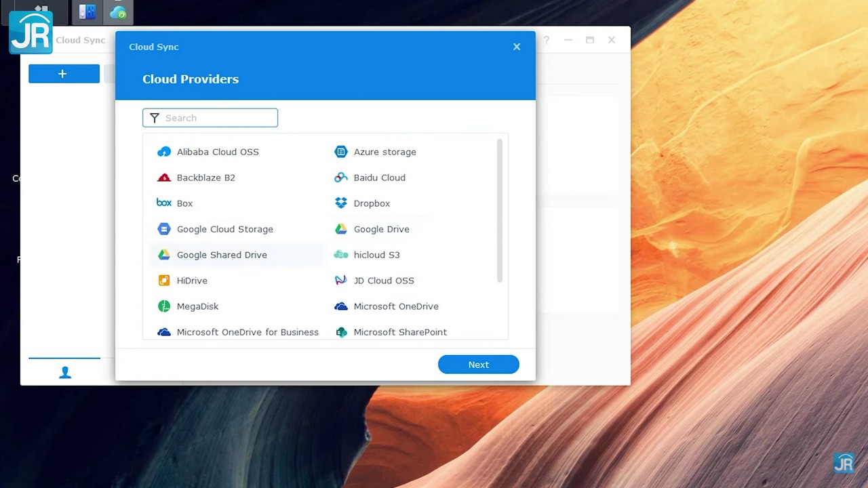Screen dimensions: 868x488
Task: Click the MegaDisk provider icon
Action: (x=164, y=306)
